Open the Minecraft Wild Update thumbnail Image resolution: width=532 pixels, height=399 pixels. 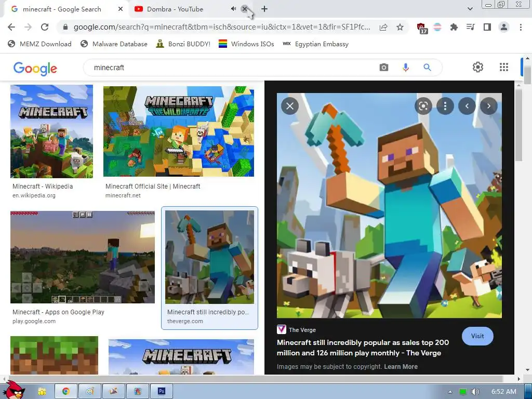coord(179,131)
